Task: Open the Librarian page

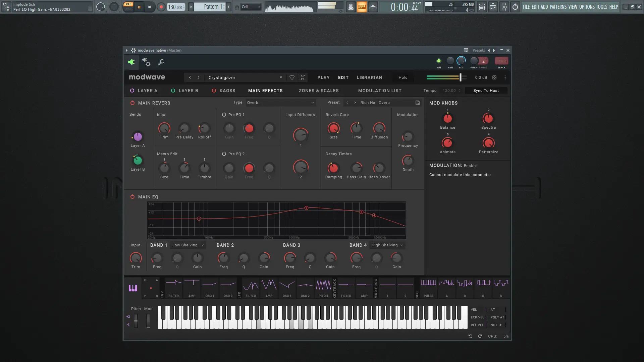Action: (369, 77)
